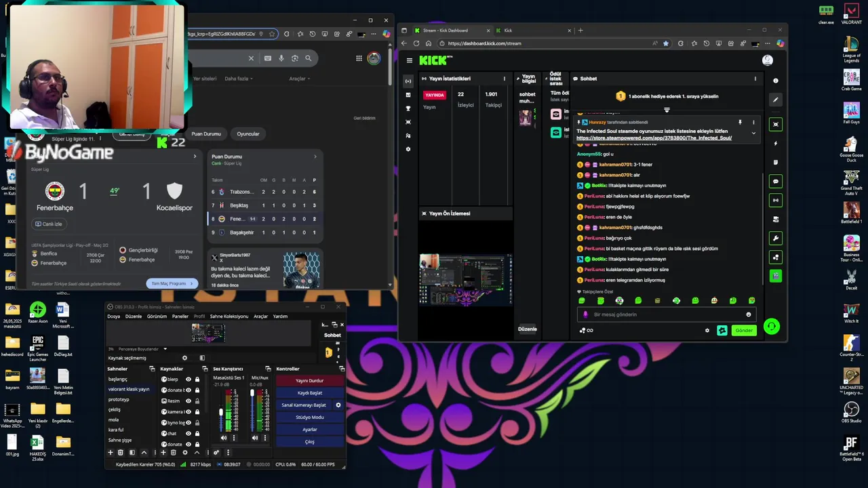868x488 pixels.
Task: Select Puan Durumu tab in Google sports
Action: [x=206, y=134]
